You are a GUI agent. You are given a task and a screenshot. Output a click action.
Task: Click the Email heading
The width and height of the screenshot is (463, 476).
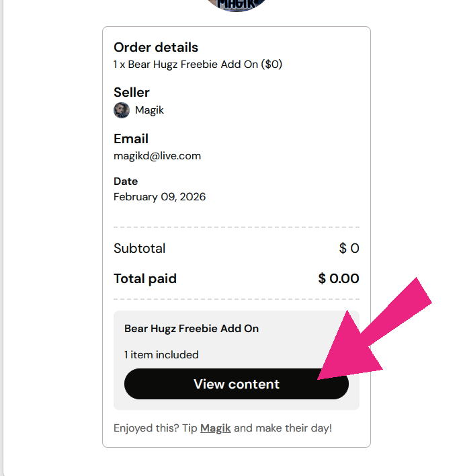131,138
